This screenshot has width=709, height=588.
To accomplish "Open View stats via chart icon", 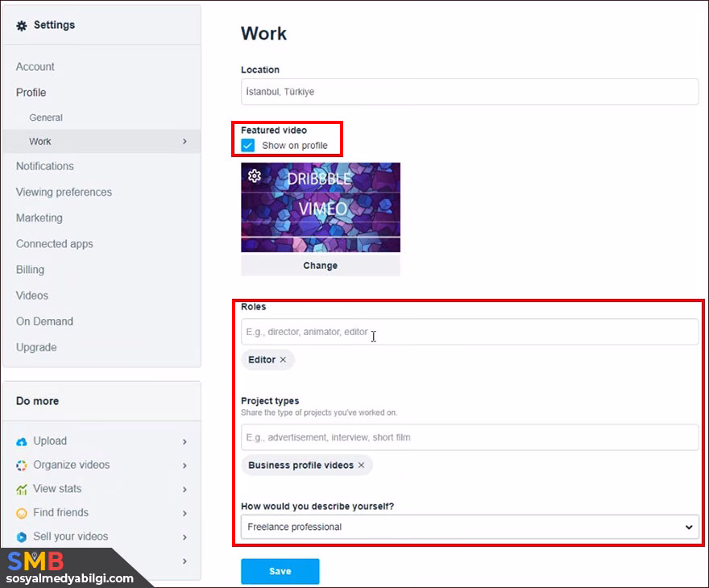I will pyautogui.click(x=21, y=489).
